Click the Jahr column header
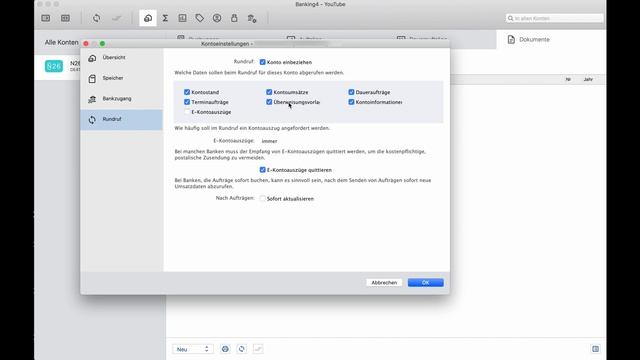The image size is (640, 360). 588,80
